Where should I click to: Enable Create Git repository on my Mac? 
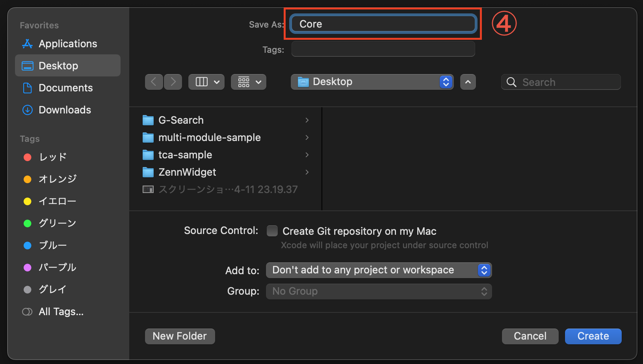[x=272, y=231]
